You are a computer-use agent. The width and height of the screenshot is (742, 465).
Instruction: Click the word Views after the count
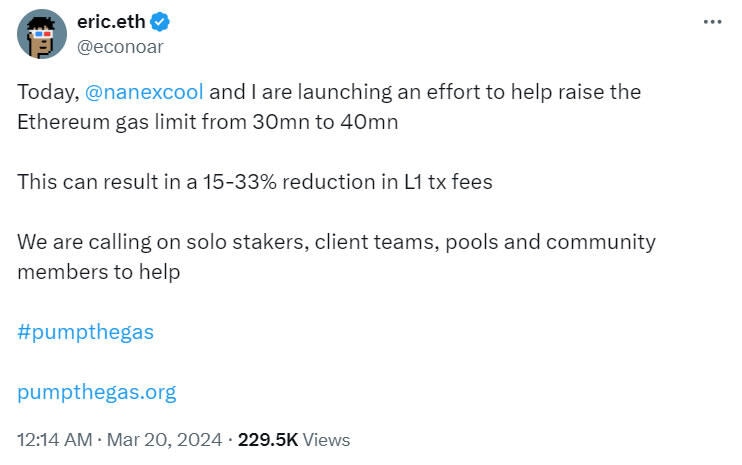[326, 439]
